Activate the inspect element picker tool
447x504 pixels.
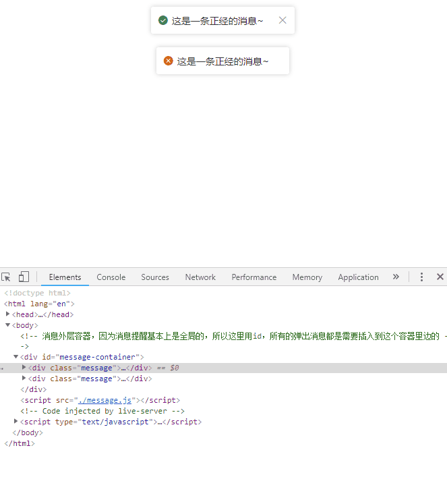(6, 277)
